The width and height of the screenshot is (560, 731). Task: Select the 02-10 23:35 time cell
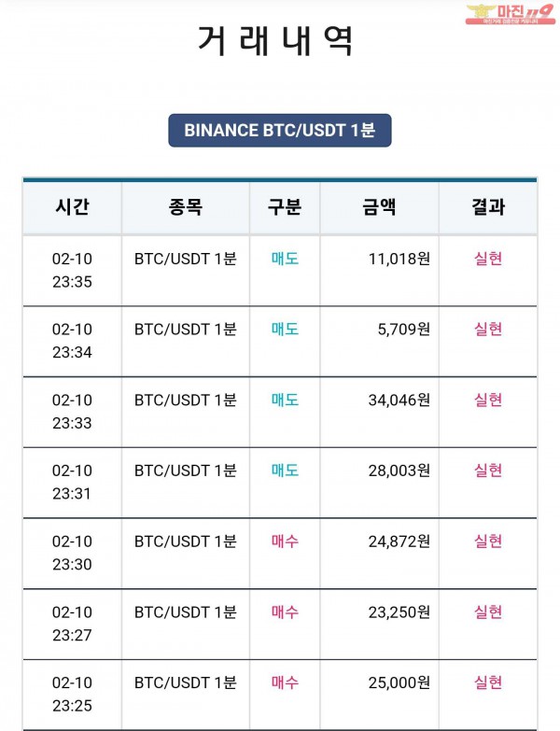coord(72,270)
